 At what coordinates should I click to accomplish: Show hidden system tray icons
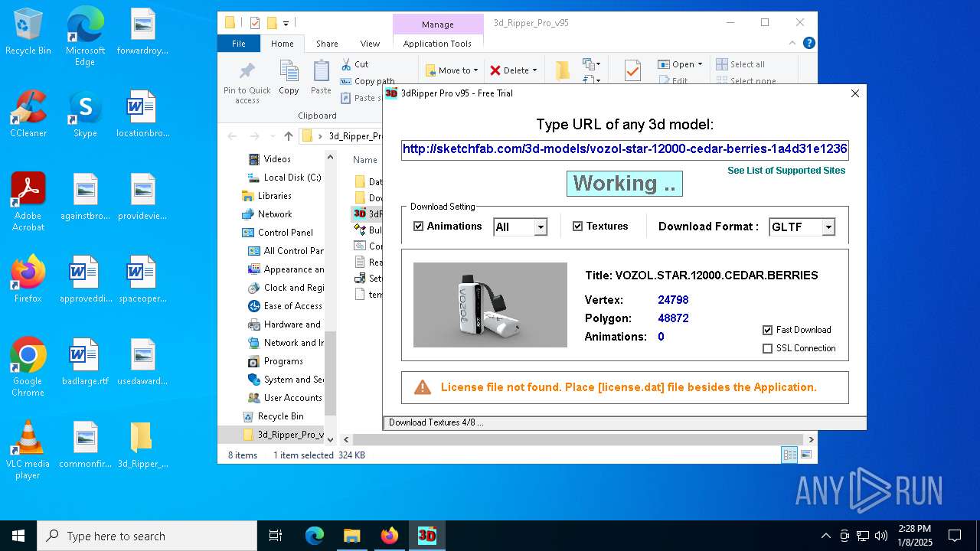tap(825, 536)
